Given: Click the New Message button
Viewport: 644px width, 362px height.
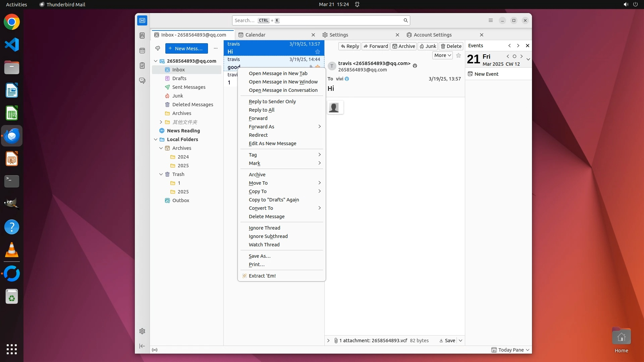Looking at the screenshot, I should click(186, 48).
